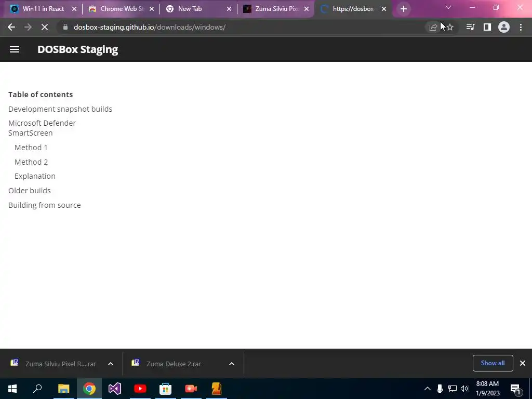The image size is (532, 399).
Task: Go to Method 2 section
Action: [31, 162]
